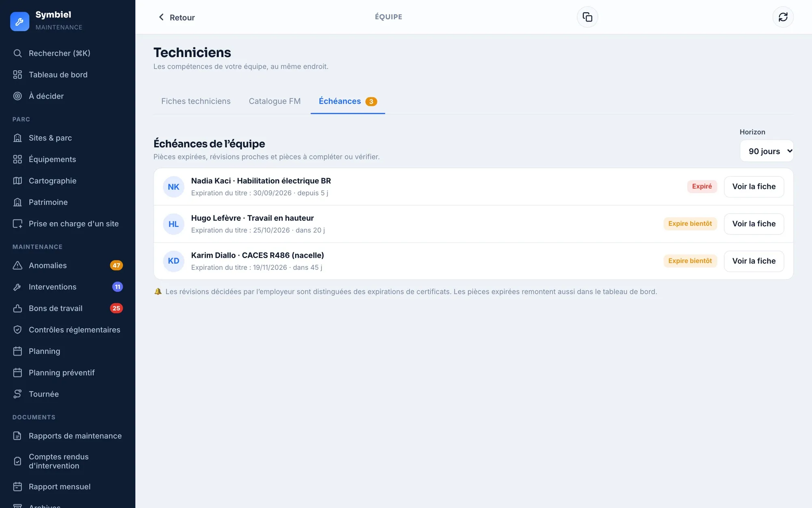Click the copy icon in header
The width and height of the screenshot is (812, 508).
[587, 17]
